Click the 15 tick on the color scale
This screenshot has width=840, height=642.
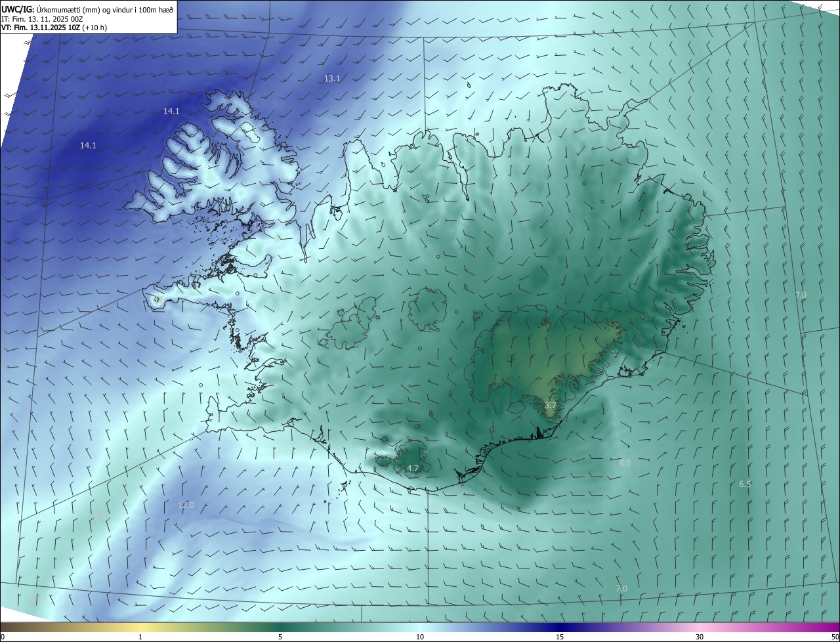coord(560,637)
